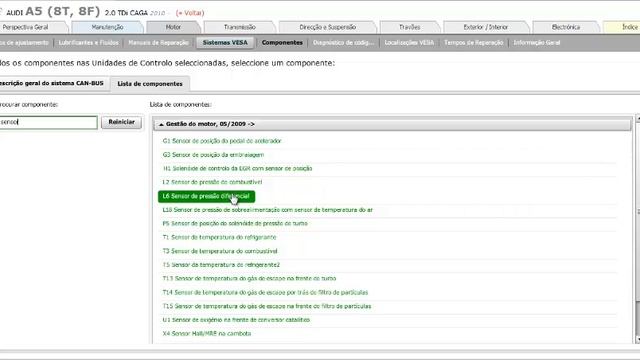The height and width of the screenshot is (360, 640).
Task: Select L10 Sensor de pressão de sobrealimentação
Action: click(268, 210)
